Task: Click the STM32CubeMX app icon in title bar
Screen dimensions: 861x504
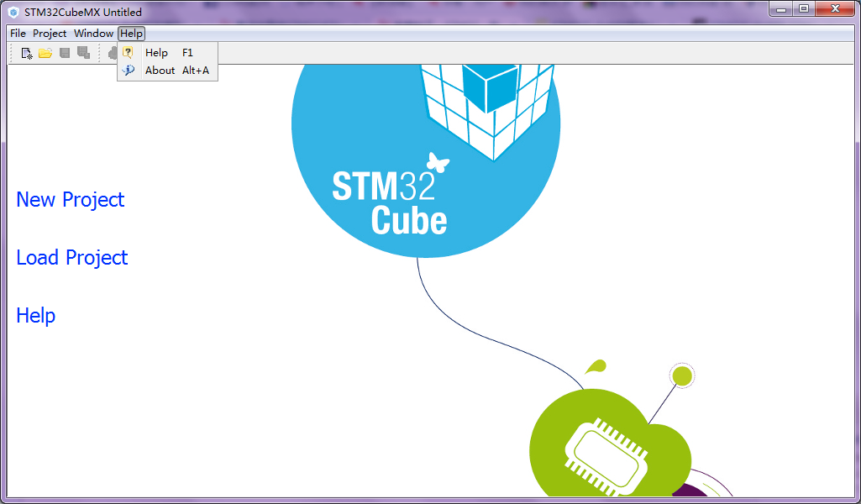Action: [x=13, y=12]
